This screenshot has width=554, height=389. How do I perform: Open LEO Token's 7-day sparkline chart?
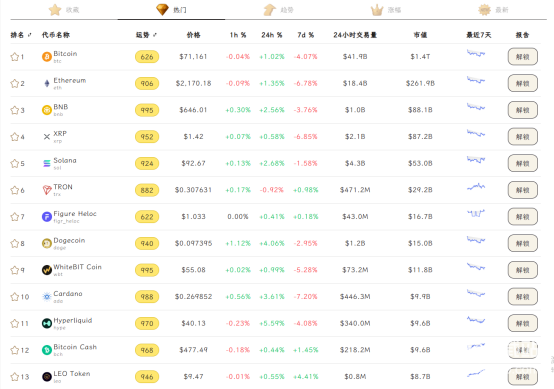[476, 373]
